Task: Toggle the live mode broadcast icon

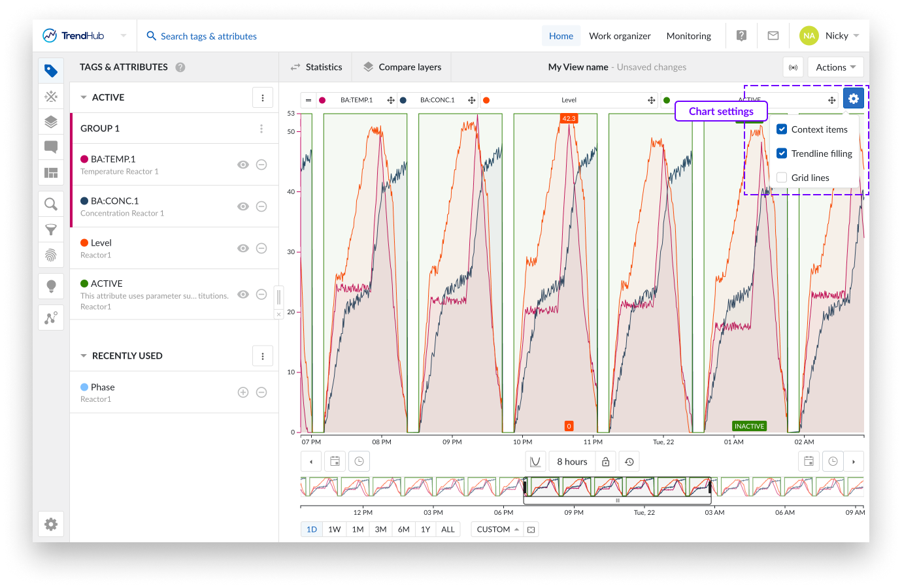Action: click(x=793, y=67)
